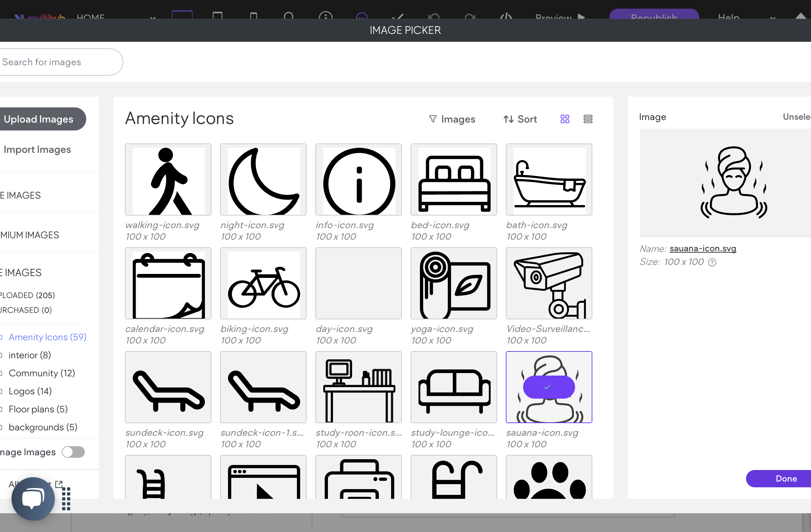
Task: Select the study-lounge sofa image
Action: pyautogui.click(x=454, y=387)
